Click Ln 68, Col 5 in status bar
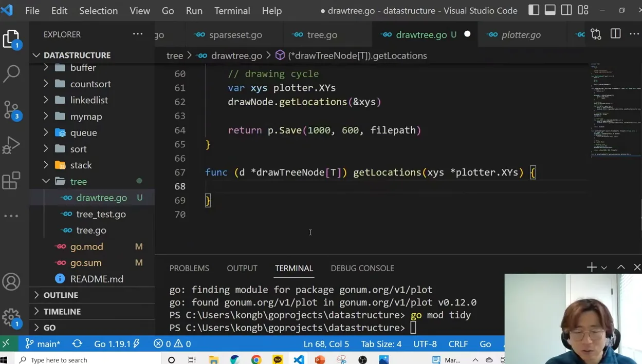Viewport: 642px width, 364px height. [326, 344]
